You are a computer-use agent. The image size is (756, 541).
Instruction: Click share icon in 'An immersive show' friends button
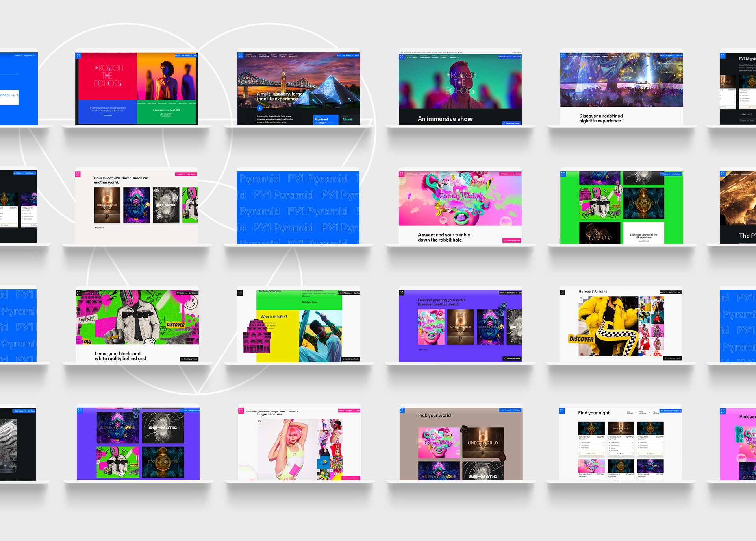504,123
